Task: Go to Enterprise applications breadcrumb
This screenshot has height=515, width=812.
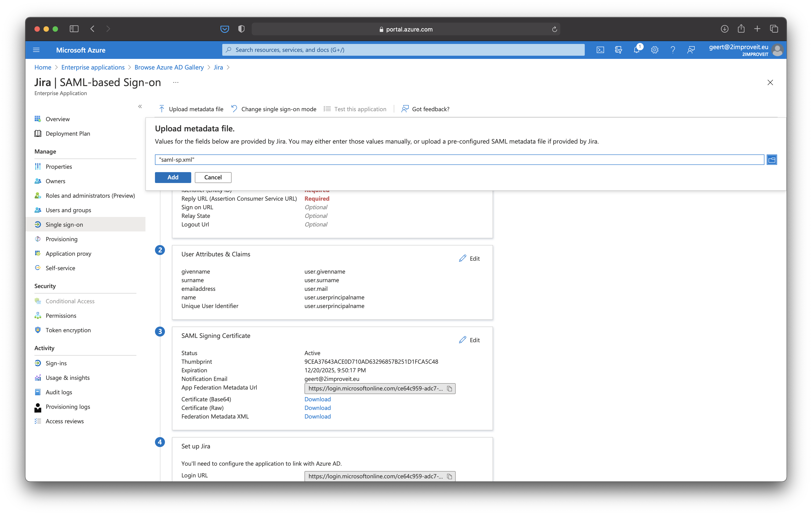Action: (x=93, y=67)
